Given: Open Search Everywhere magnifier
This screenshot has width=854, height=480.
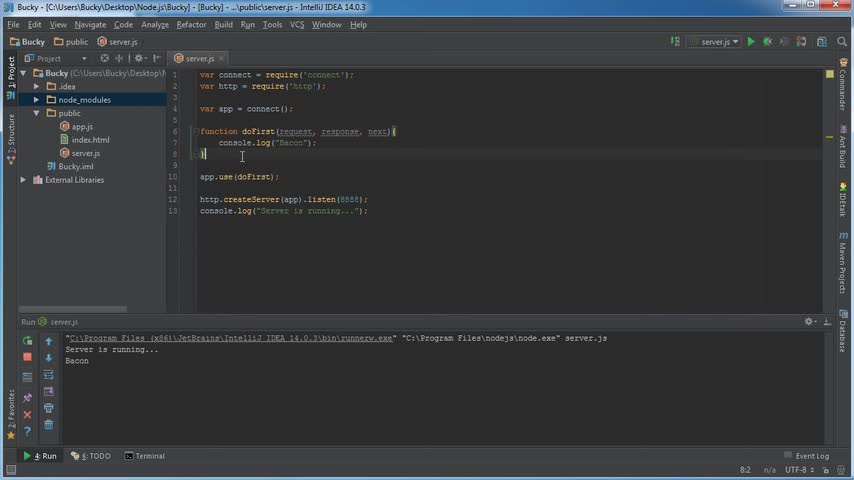Looking at the screenshot, I should point(842,41).
